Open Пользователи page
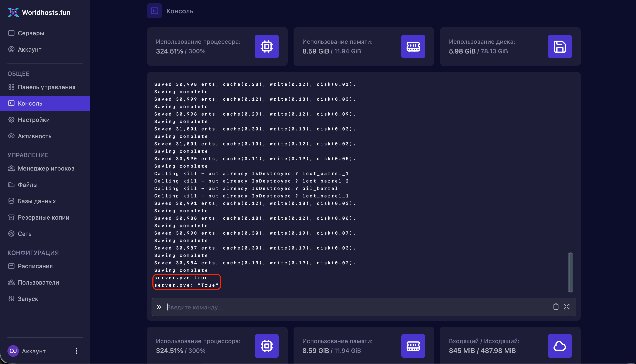 click(45, 282)
